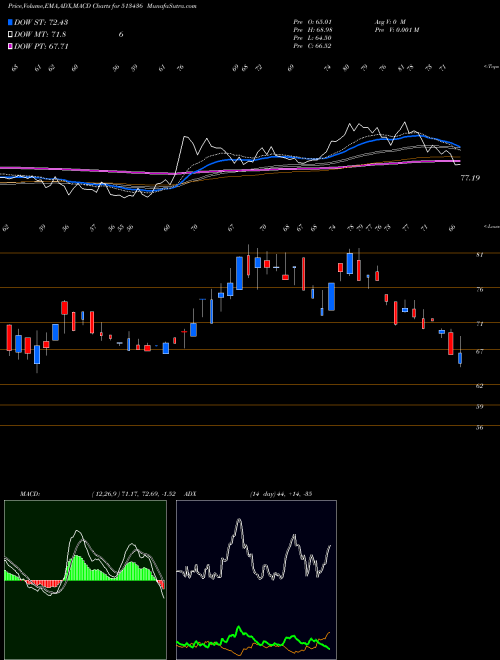The image size is (500, 660).
Task: Click the 76 price axis label
Action: point(479,290)
